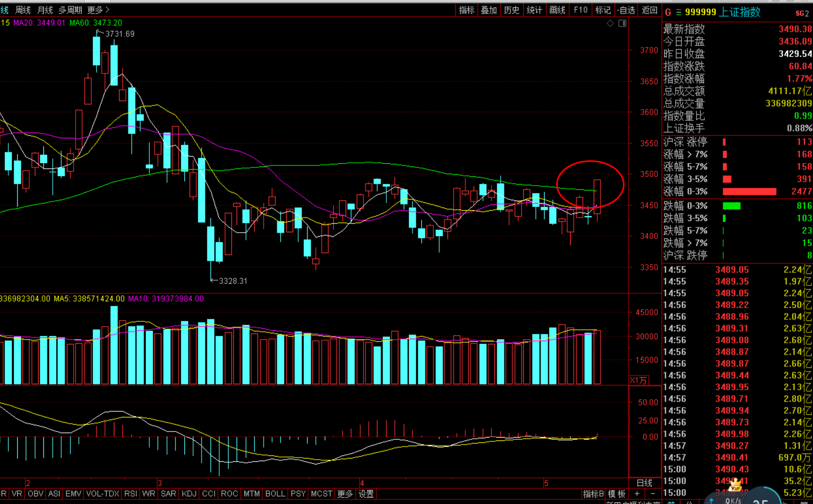
Task: Select the KDJ indicator tab
Action: coord(188,494)
